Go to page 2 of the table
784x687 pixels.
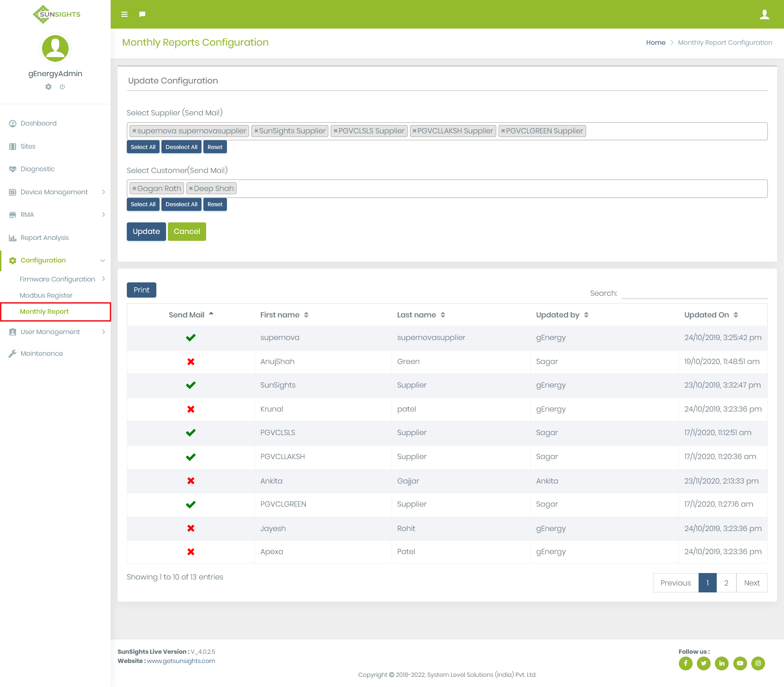726,583
